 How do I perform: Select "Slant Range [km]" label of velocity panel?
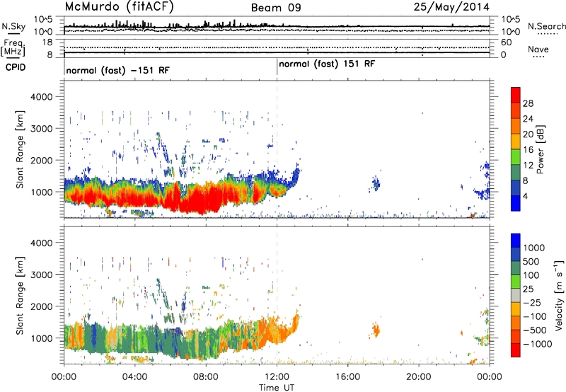click(x=20, y=296)
